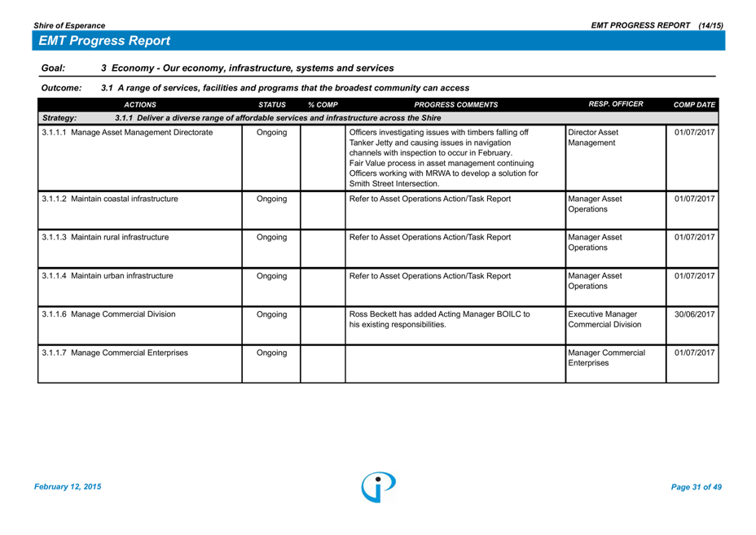756x535 pixels.
Task: Select the 3.1.1.2 Maintain coastal infrastructure row
Action: 109,200
